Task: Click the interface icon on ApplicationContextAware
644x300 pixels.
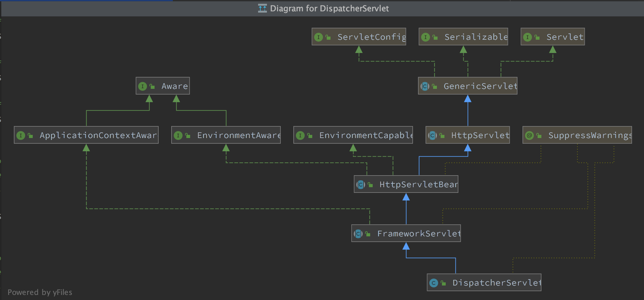Action: (21, 136)
